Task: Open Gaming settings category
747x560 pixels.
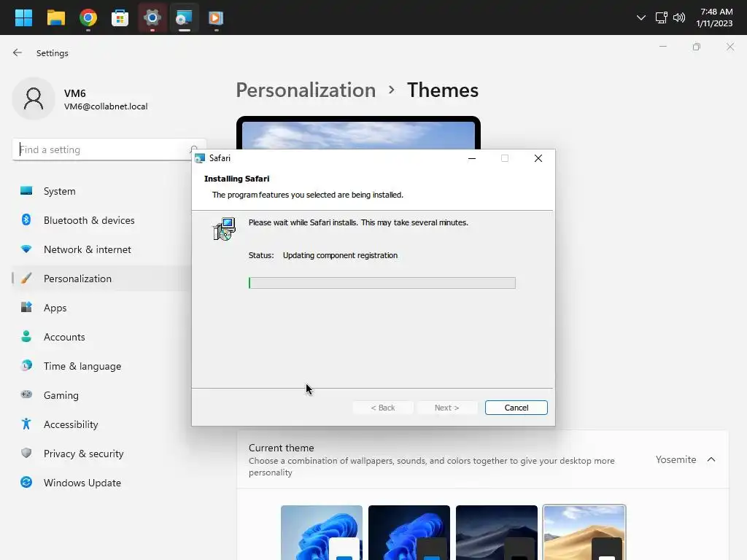Action: (x=101, y=395)
